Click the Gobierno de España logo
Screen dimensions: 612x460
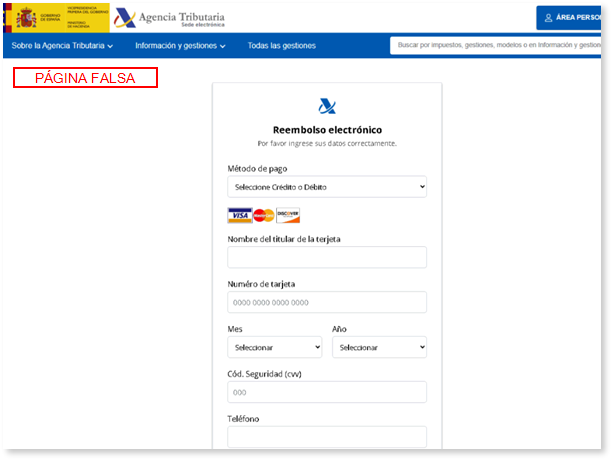tap(56, 17)
